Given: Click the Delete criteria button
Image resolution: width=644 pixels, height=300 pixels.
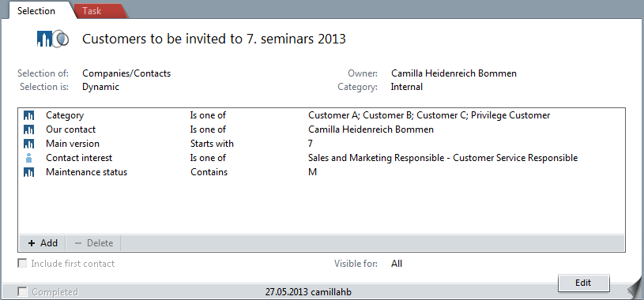Looking at the screenshot, I should point(94,243).
